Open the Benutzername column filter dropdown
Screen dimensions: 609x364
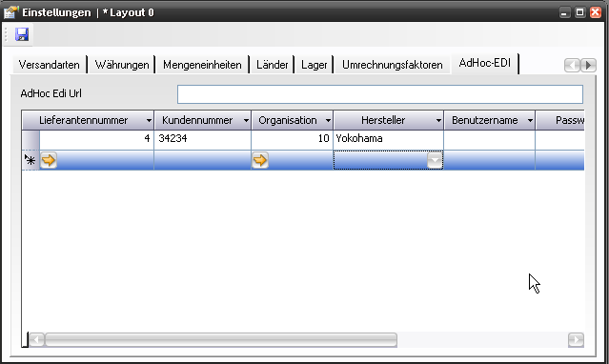[x=530, y=121]
